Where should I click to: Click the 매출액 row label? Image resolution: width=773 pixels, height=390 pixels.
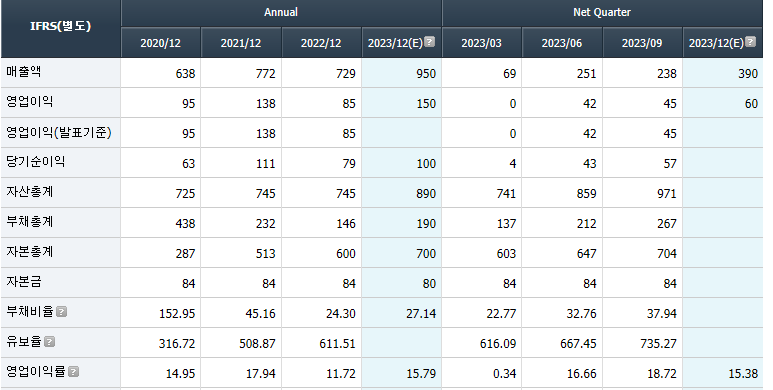24,72
